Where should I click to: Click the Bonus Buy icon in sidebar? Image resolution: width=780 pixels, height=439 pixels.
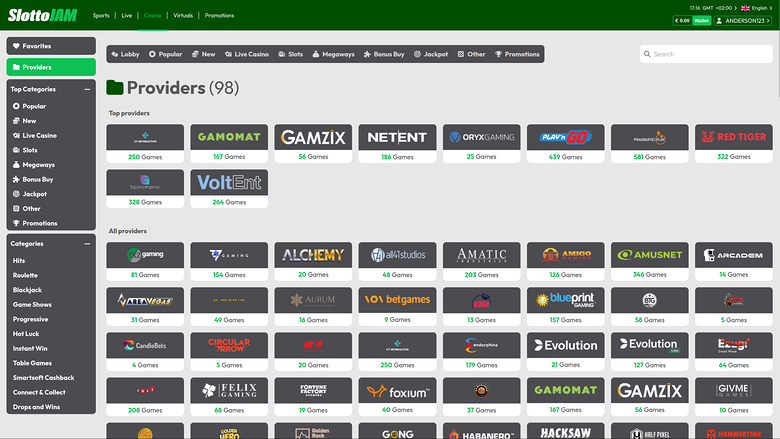pyautogui.click(x=16, y=179)
